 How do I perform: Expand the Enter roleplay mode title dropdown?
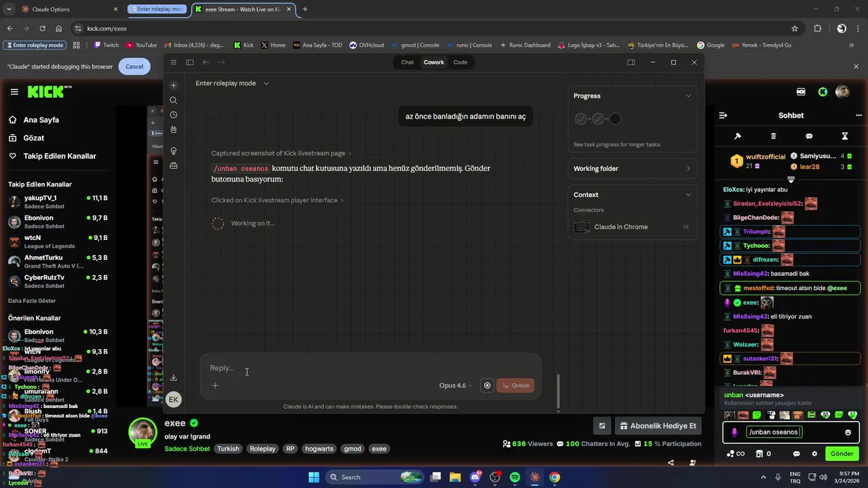(266, 83)
